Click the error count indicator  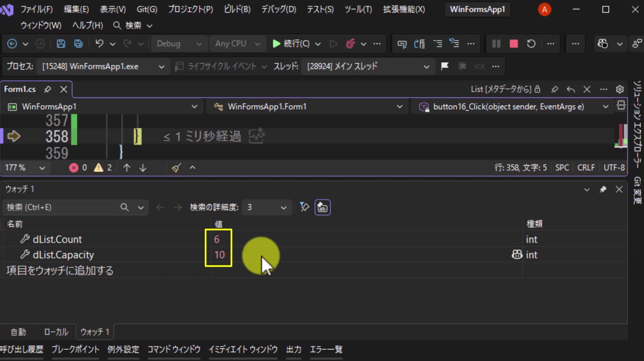tap(78, 167)
